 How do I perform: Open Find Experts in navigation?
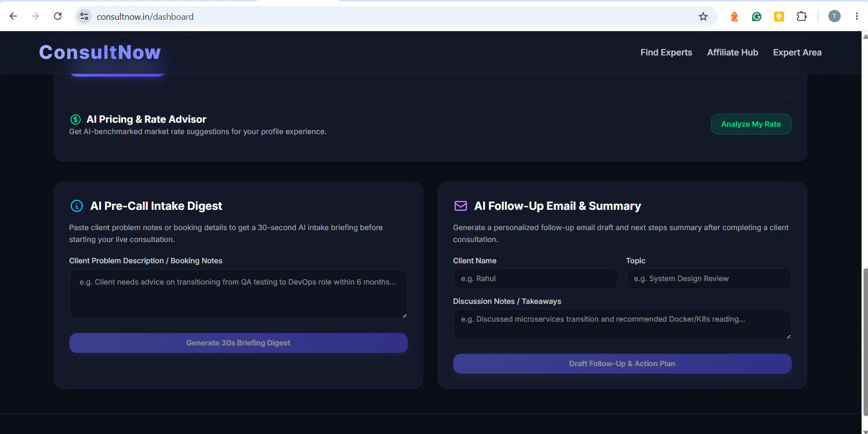(x=666, y=52)
